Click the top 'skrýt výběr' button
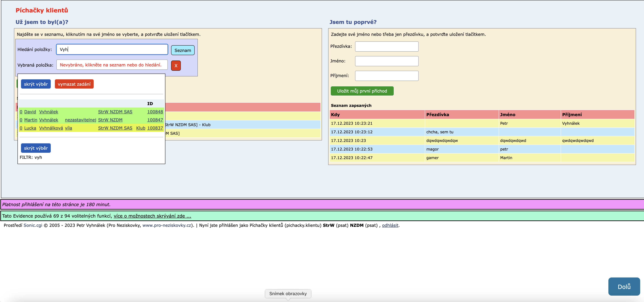The height and width of the screenshot is (302, 644). click(36, 84)
